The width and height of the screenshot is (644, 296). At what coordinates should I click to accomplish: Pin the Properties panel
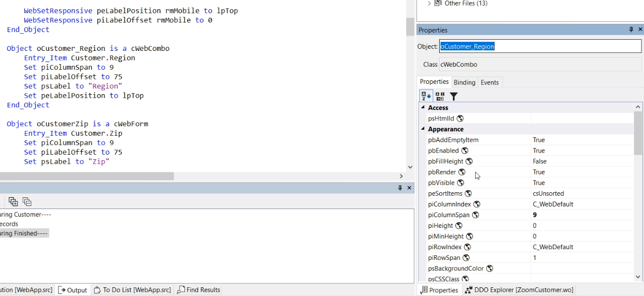[631, 30]
